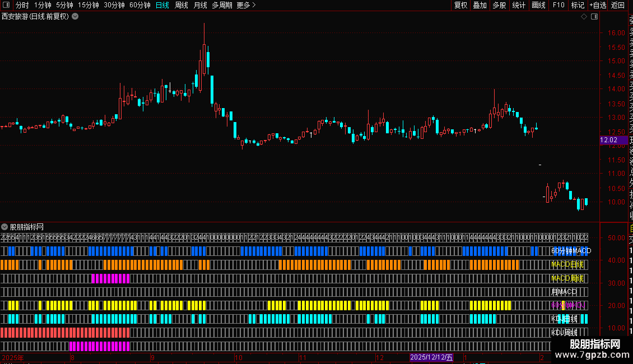Expand the 更多 periods menu
The height and width of the screenshot is (364, 633).
pyautogui.click(x=246, y=5)
